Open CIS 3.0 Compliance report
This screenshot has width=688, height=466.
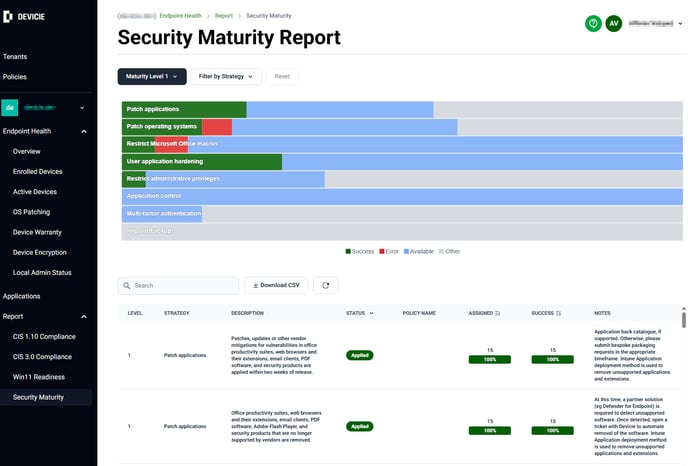click(42, 357)
